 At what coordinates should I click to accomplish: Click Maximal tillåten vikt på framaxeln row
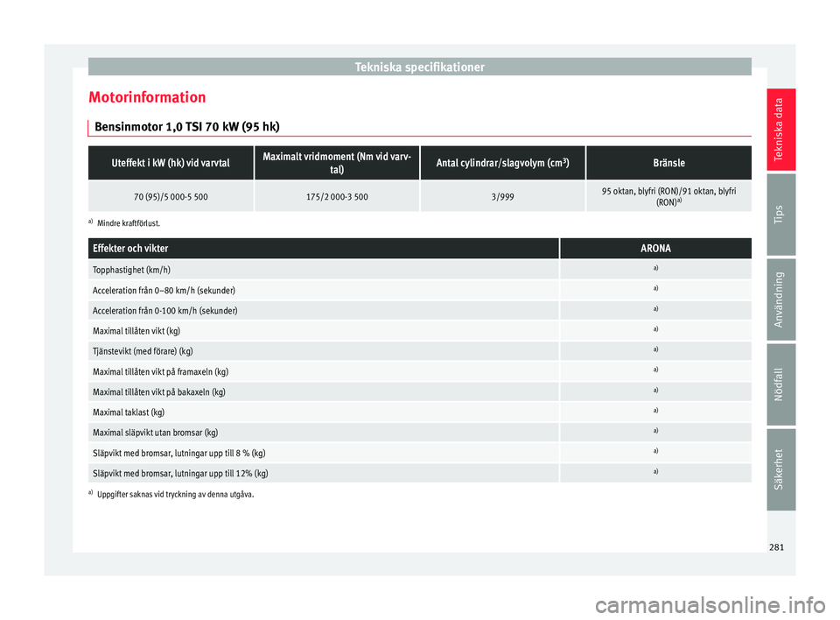tap(419, 371)
